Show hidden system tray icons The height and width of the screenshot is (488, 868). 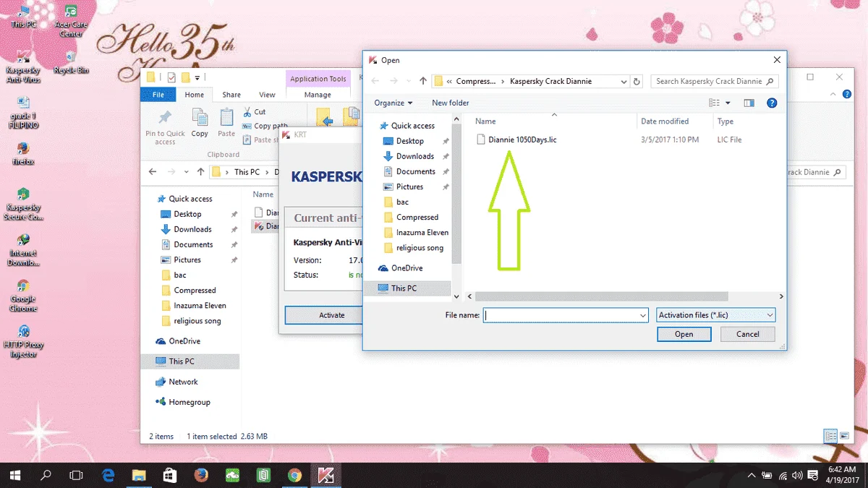click(752, 476)
